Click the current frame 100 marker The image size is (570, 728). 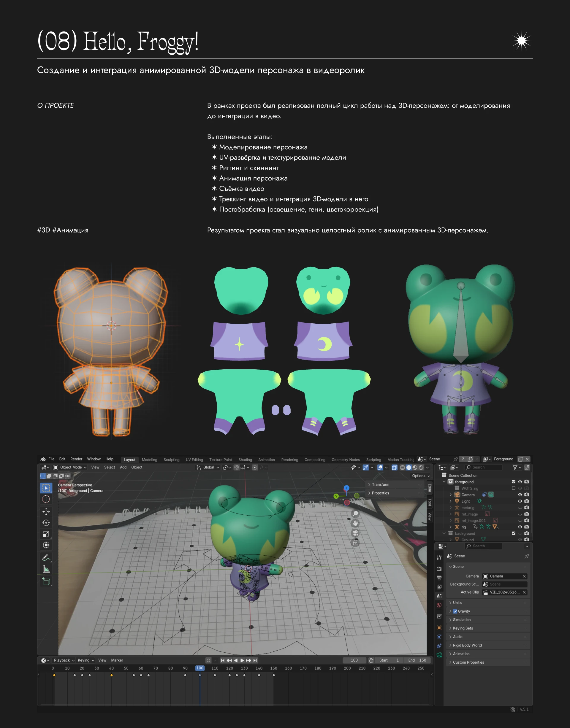tap(199, 668)
